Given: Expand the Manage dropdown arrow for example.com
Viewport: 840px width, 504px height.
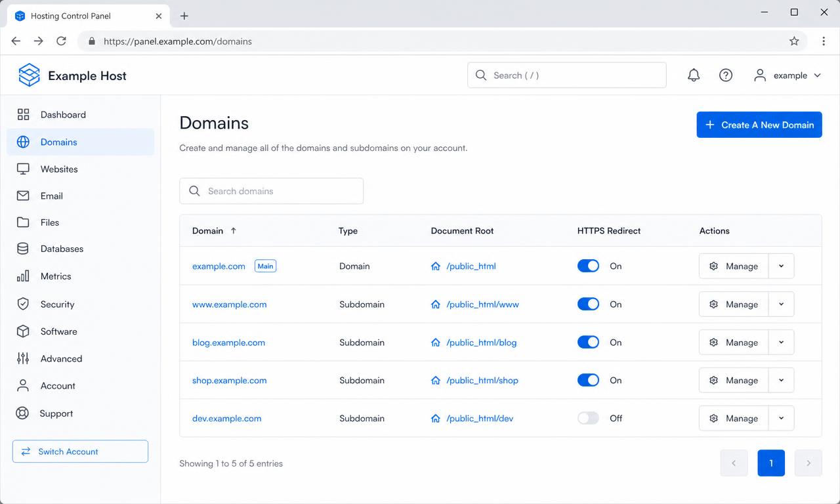Looking at the screenshot, I should 781,266.
